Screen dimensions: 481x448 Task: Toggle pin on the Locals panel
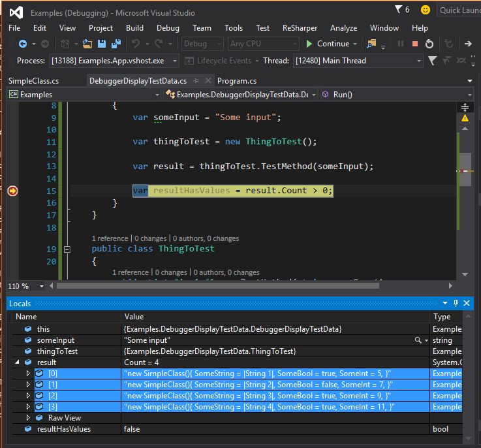pyautogui.click(x=456, y=304)
